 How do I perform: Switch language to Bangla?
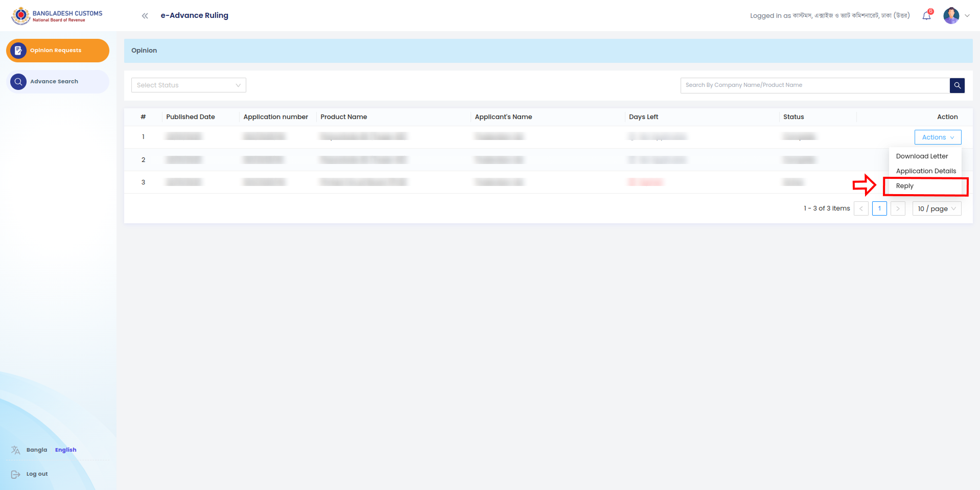37,450
